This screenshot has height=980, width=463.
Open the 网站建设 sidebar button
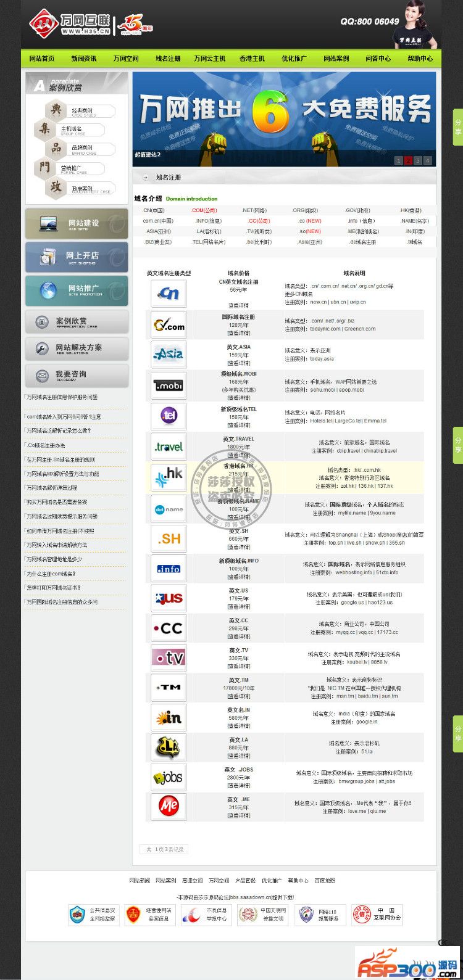tap(77, 224)
